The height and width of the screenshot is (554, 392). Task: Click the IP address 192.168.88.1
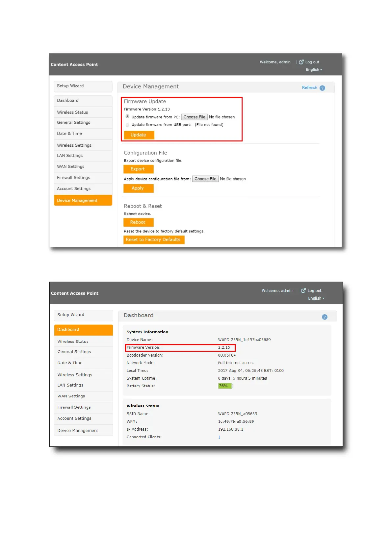click(x=231, y=429)
